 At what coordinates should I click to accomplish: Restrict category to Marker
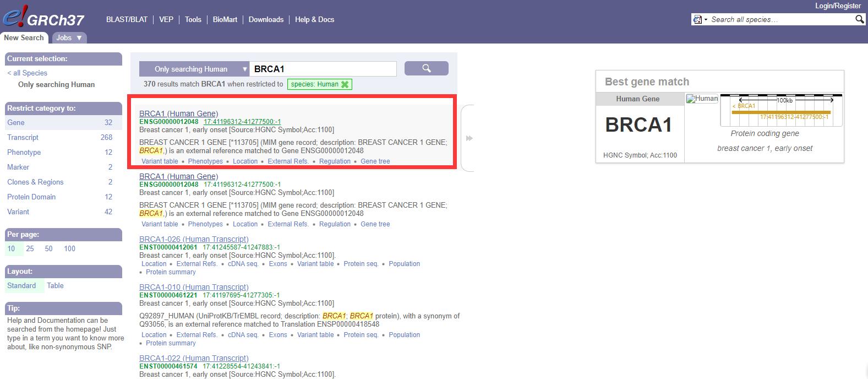pos(63,167)
